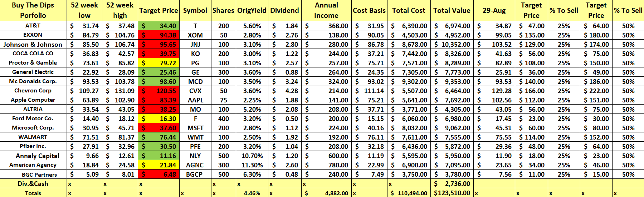Viewport: 644px width, 197px height.
Task: Click the 'Annaly Capital' cell
Action: (x=33, y=156)
